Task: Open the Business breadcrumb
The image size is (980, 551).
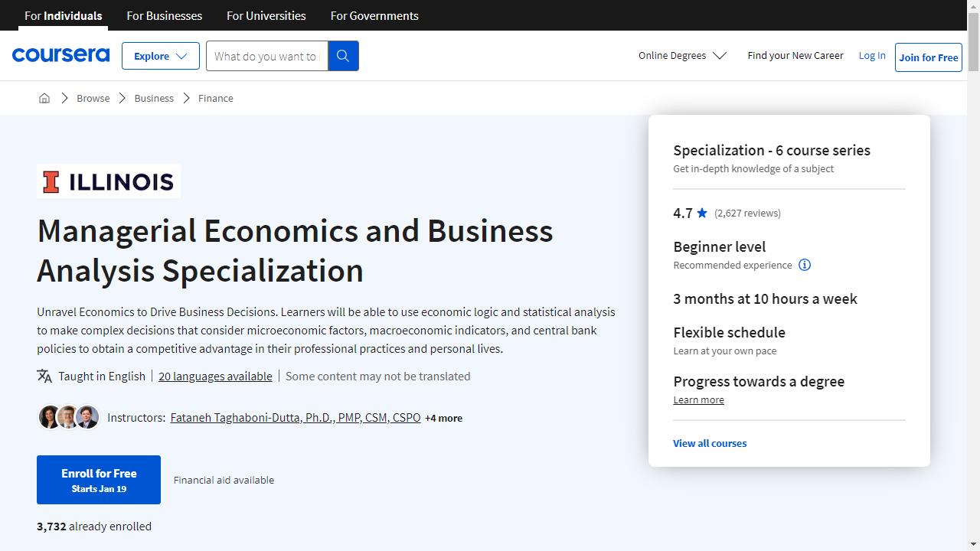Action: (154, 98)
